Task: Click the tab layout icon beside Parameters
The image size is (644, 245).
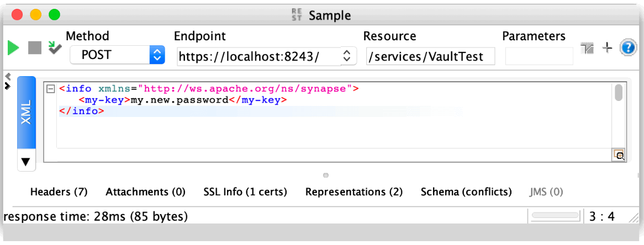Action: coord(587,49)
